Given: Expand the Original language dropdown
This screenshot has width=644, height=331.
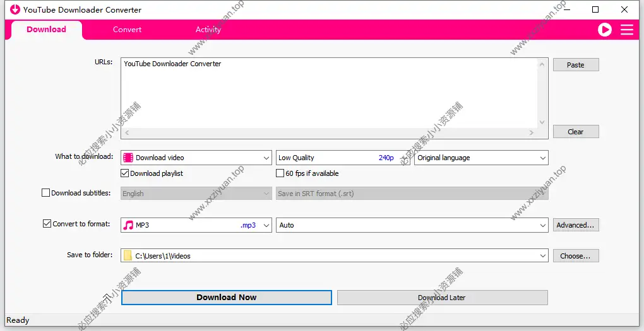Looking at the screenshot, I should pyautogui.click(x=481, y=158).
